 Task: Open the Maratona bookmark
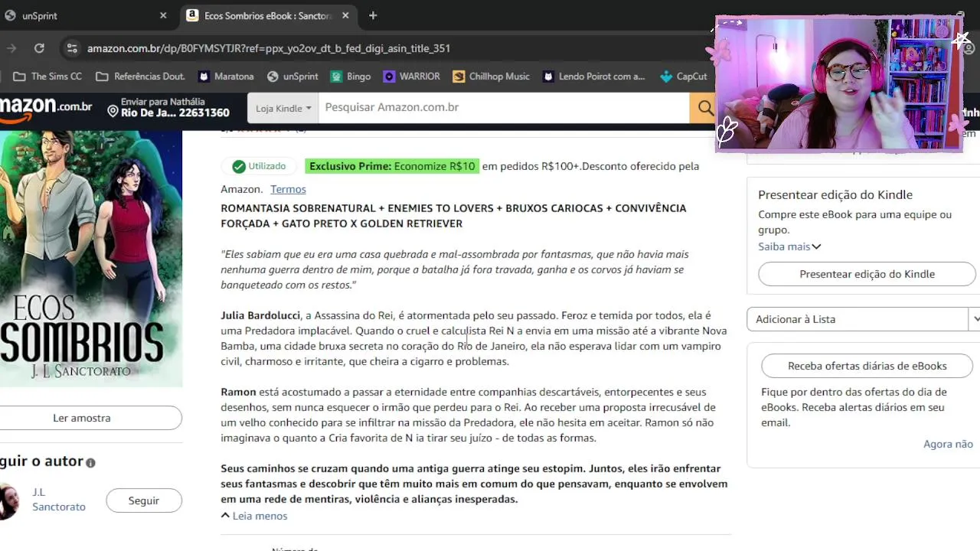[x=226, y=77]
